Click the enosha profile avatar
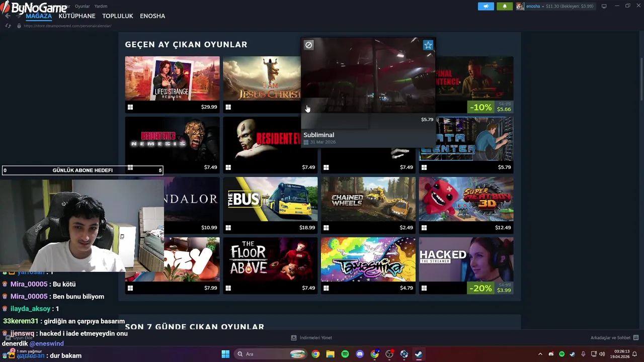644x362 pixels. (x=520, y=6)
